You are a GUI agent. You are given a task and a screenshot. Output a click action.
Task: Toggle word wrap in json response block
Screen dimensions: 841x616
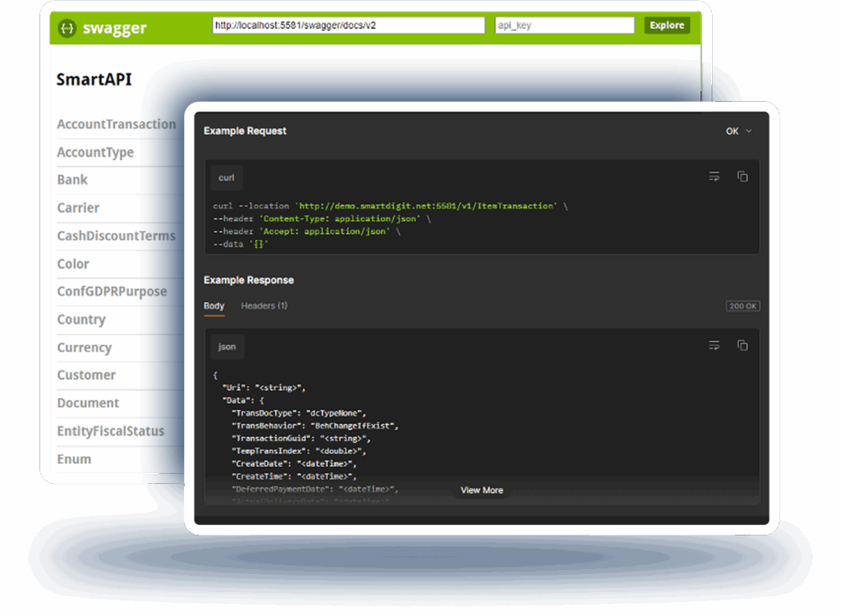click(714, 346)
